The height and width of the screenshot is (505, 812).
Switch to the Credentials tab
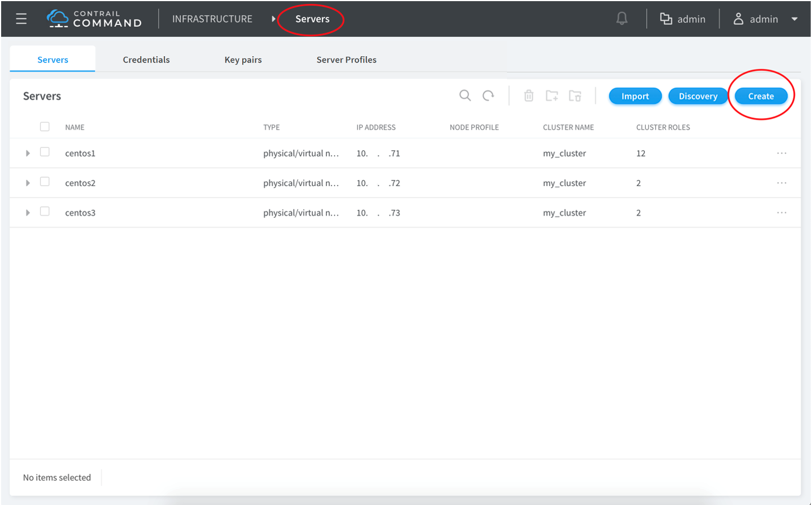[146, 60]
